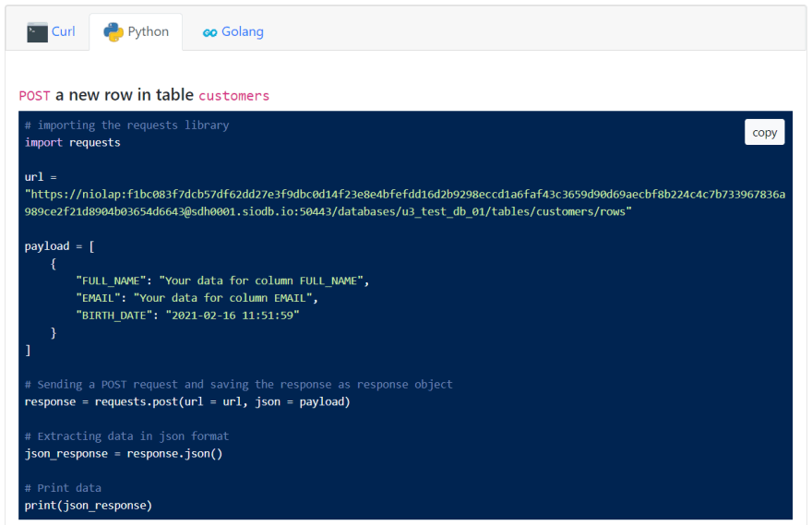Open the Golang tab

233,32
